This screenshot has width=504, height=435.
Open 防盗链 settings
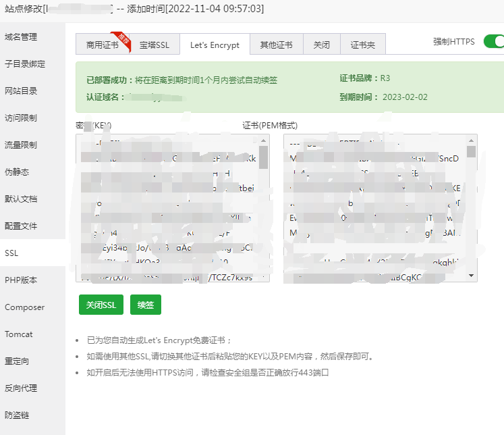click(17, 415)
